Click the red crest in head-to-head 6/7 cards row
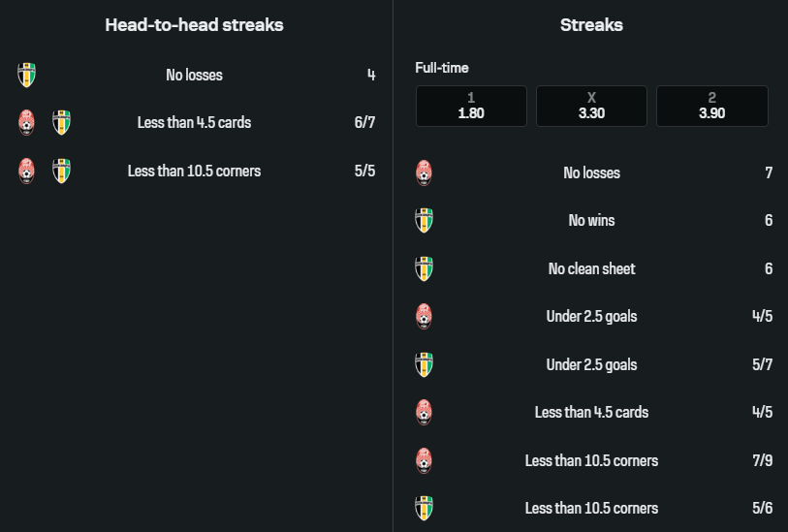 pos(27,122)
